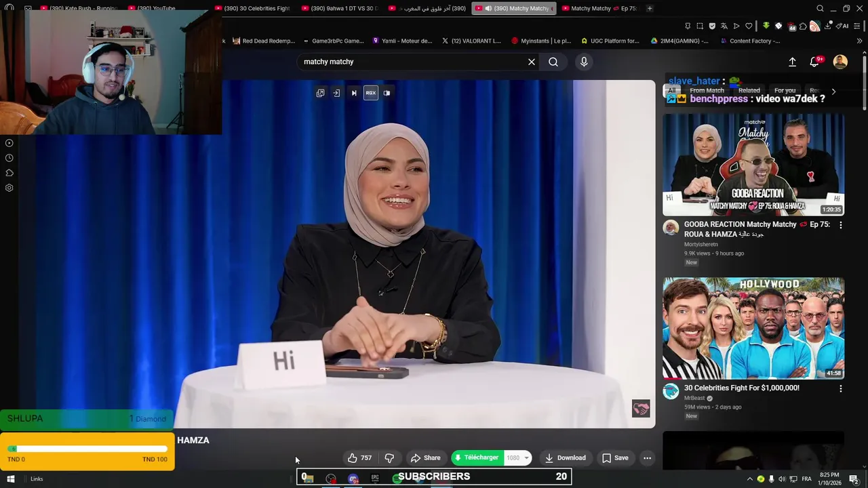Image resolution: width=868 pixels, height=488 pixels.
Task: Open Game3rbPc Game... bookmark
Action: (x=334, y=41)
